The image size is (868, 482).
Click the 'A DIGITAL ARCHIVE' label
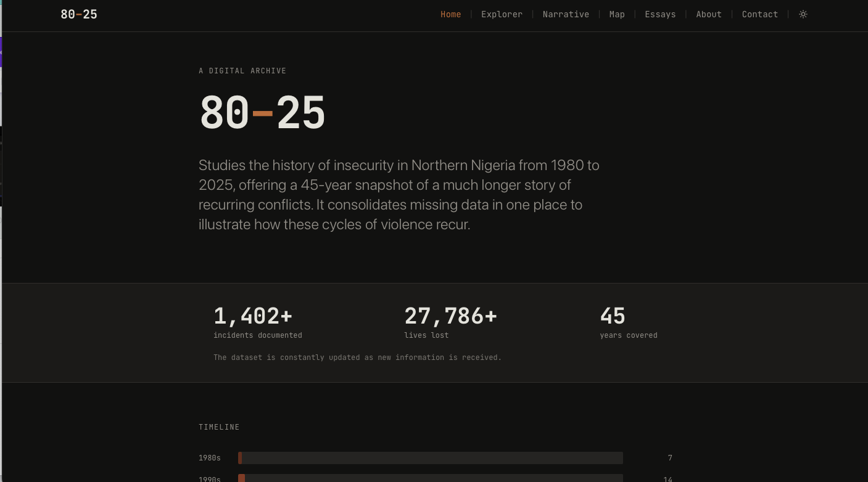242,71
